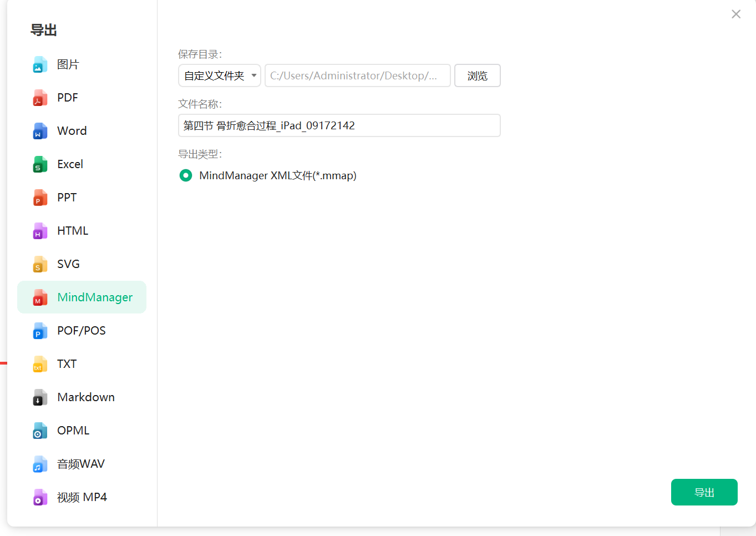The height and width of the screenshot is (536, 756).
Task: Click the purple HTML icon
Action: point(39,231)
